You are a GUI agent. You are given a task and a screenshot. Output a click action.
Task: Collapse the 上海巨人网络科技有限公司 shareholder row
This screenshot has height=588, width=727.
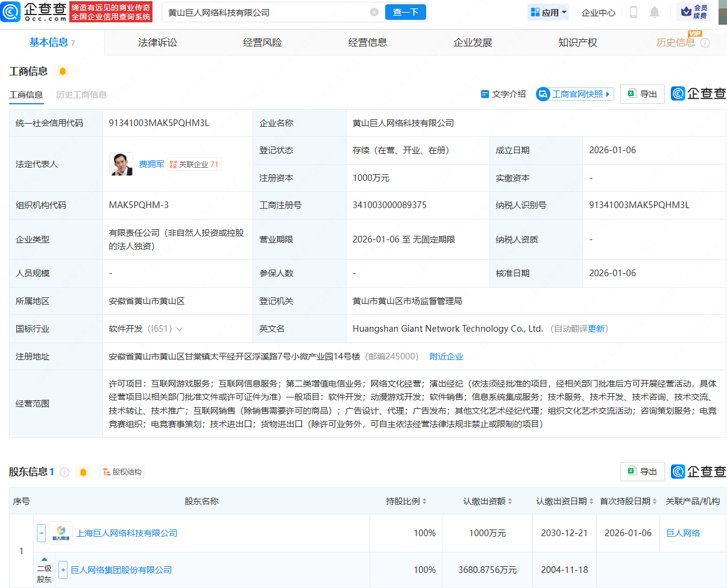click(x=40, y=533)
